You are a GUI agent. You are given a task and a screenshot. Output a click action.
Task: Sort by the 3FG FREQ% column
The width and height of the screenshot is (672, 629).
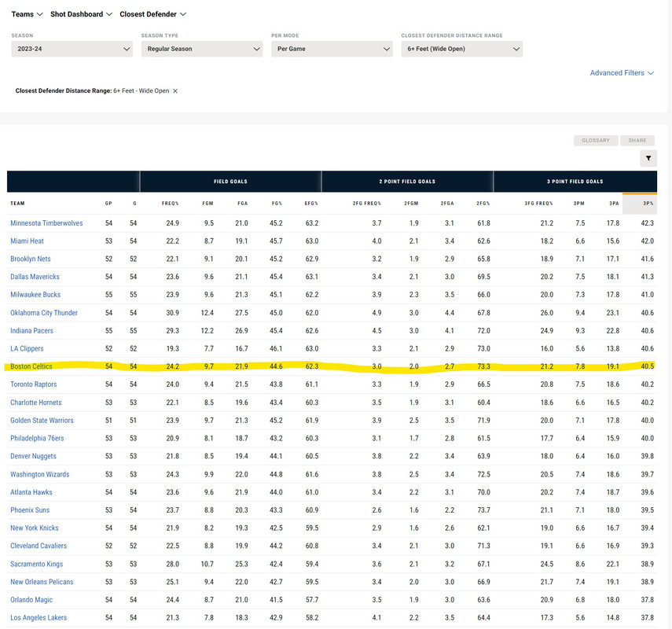(538, 203)
